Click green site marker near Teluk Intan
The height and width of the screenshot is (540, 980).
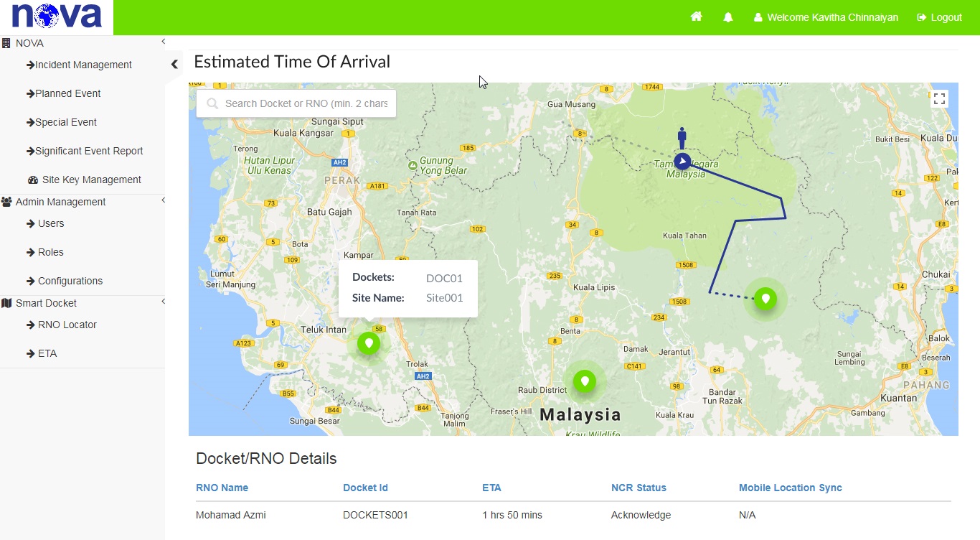369,343
